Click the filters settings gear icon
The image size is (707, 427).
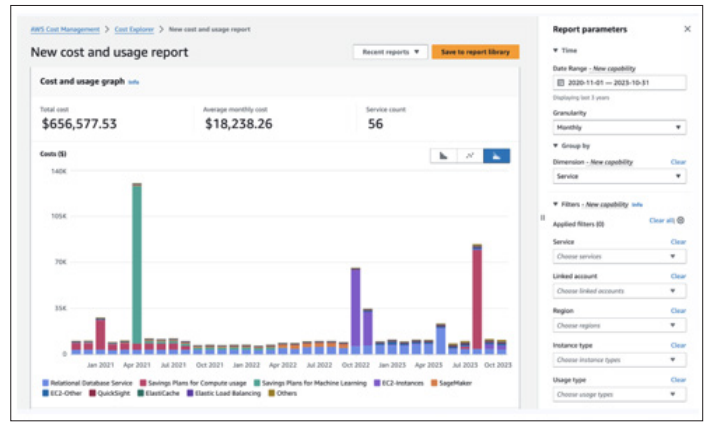[681, 220]
